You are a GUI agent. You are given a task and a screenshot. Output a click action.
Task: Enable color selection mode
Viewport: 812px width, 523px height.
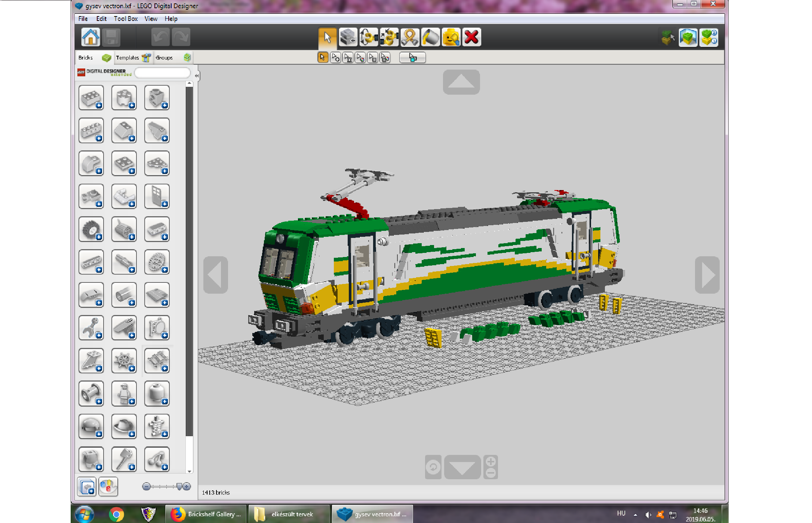tap(360, 58)
